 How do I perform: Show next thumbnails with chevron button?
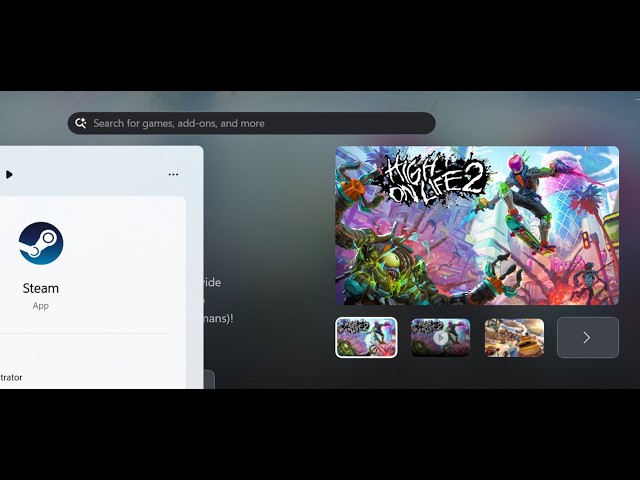(x=588, y=338)
